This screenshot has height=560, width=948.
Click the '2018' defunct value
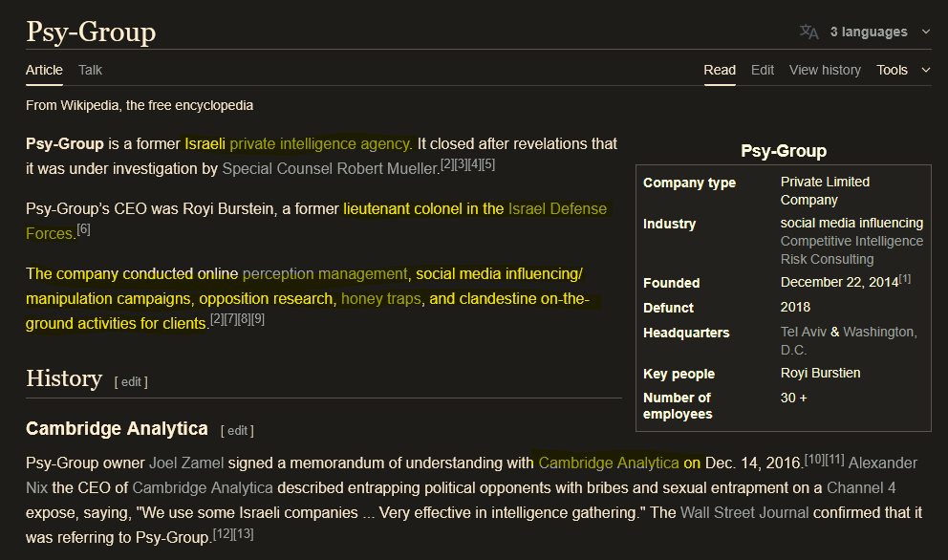tap(795, 307)
